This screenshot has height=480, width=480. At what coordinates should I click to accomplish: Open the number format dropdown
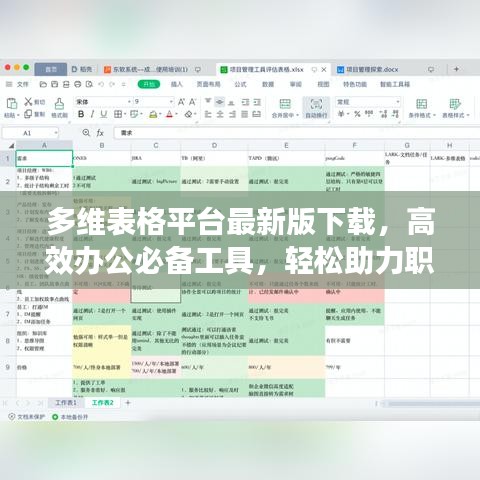(x=367, y=102)
